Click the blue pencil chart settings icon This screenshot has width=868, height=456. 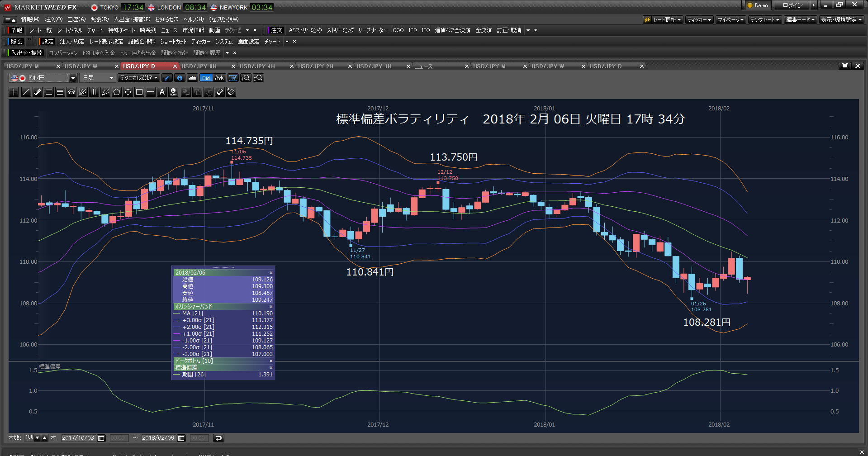[x=167, y=78]
